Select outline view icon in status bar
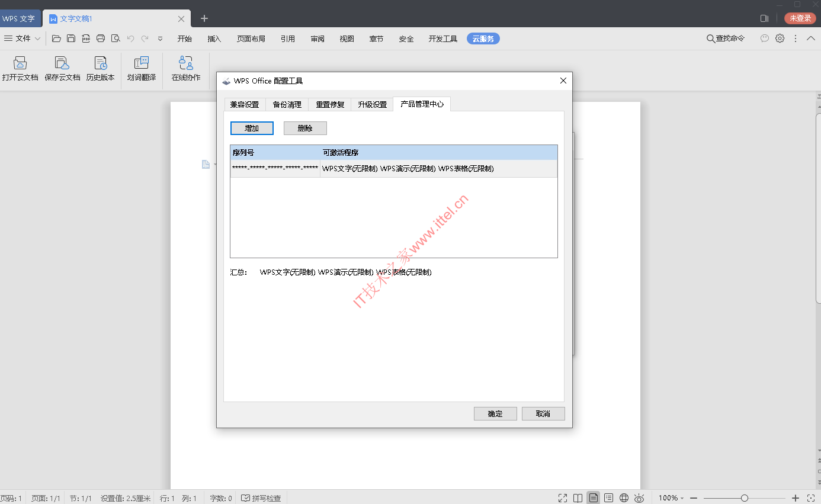This screenshot has height=504, width=821. (x=608, y=498)
